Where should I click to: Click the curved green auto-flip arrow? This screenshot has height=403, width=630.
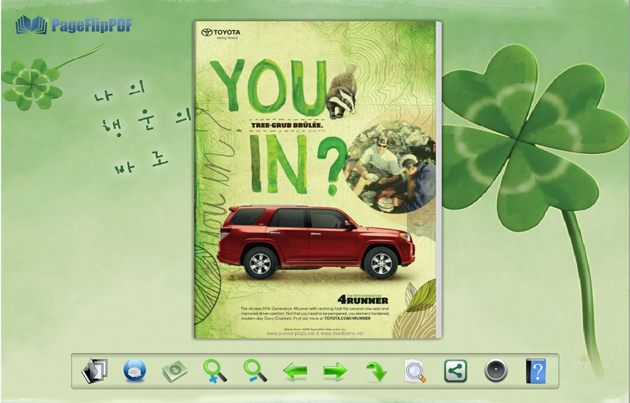coord(376,371)
